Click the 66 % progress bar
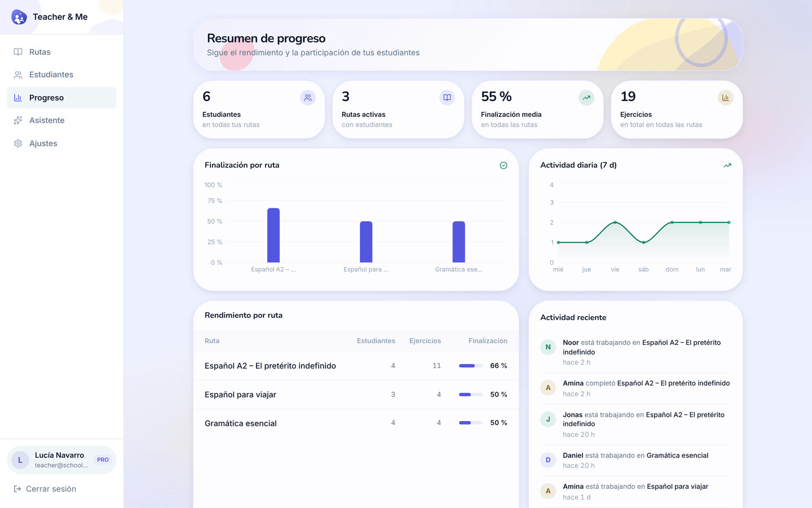Viewport: 812px width, 508px height. pos(471,366)
